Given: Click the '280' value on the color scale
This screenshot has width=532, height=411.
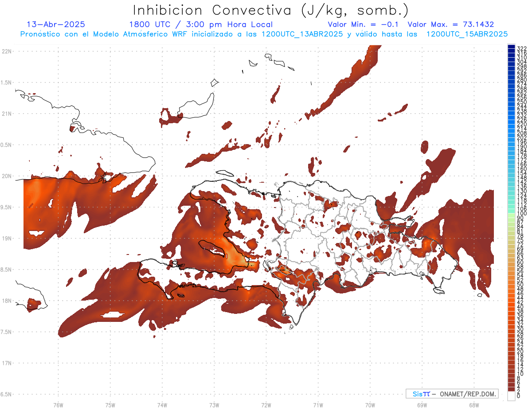Looking at the screenshot, I should click(x=522, y=79).
